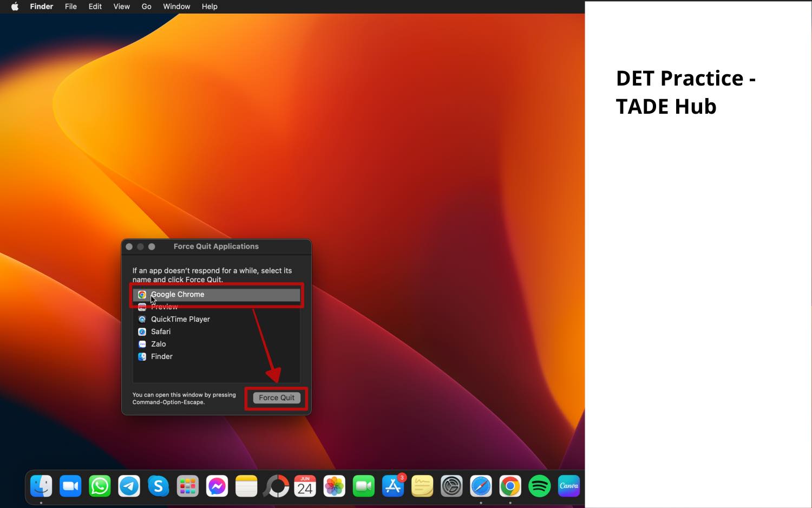Select Preview in the Force Quit list

coord(217,307)
